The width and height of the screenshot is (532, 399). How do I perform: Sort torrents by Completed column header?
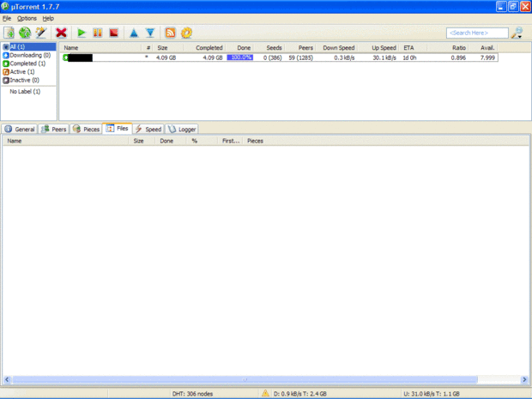(206, 48)
